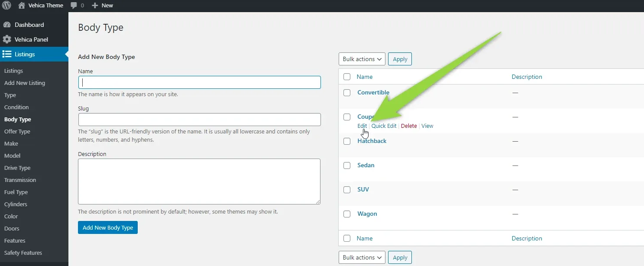Screen dimensions: 644x266
Task: Click the plus icon for New
Action: click(x=95, y=6)
